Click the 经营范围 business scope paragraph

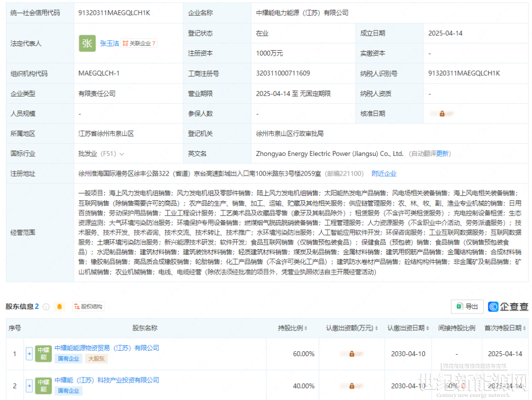pyautogui.click(x=300, y=233)
